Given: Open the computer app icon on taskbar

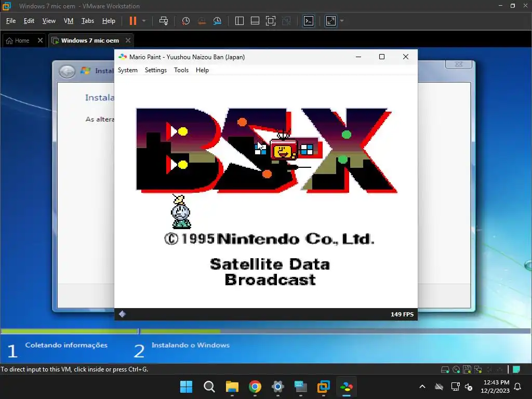Looking at the screenshot, I should (x=301, y=387).
